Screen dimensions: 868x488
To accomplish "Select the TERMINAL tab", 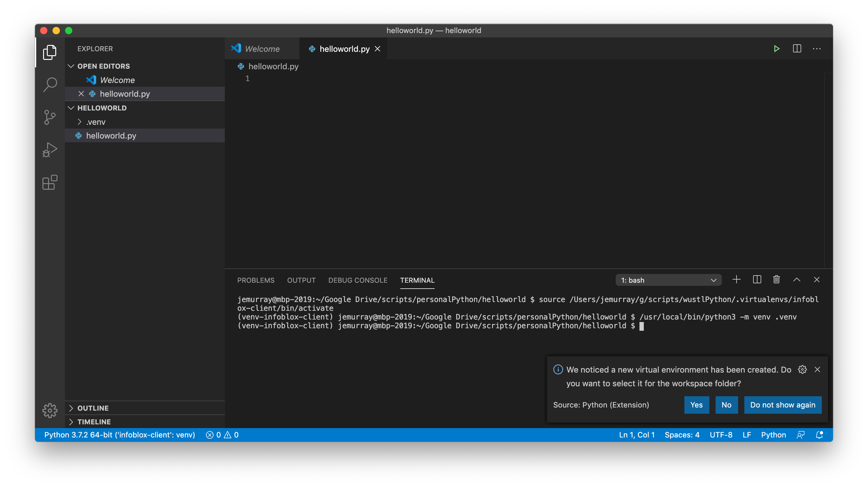I will tap(417, 280).
